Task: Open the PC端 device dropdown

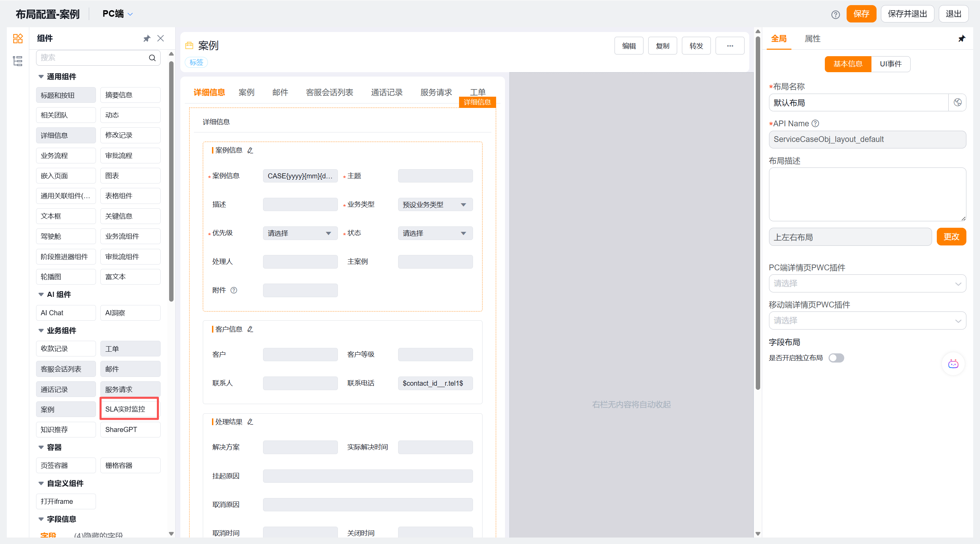Action: point(117,14)
